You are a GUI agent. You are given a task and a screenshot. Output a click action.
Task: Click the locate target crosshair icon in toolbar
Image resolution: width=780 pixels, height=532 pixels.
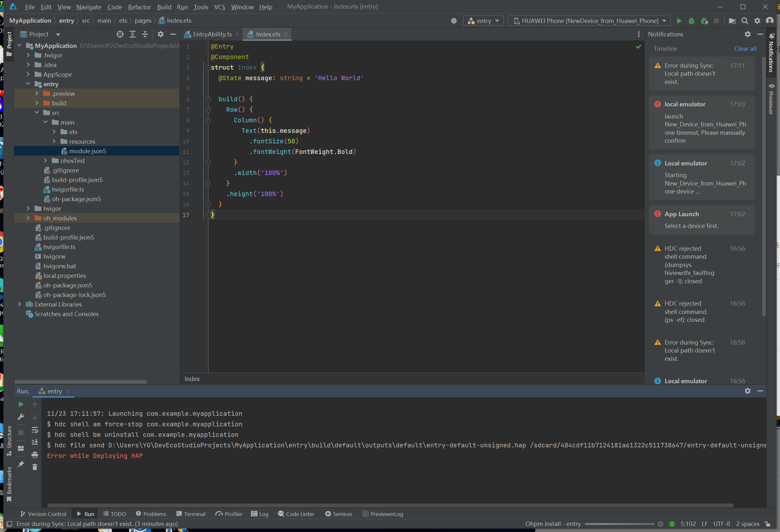[x=454, y=21]
